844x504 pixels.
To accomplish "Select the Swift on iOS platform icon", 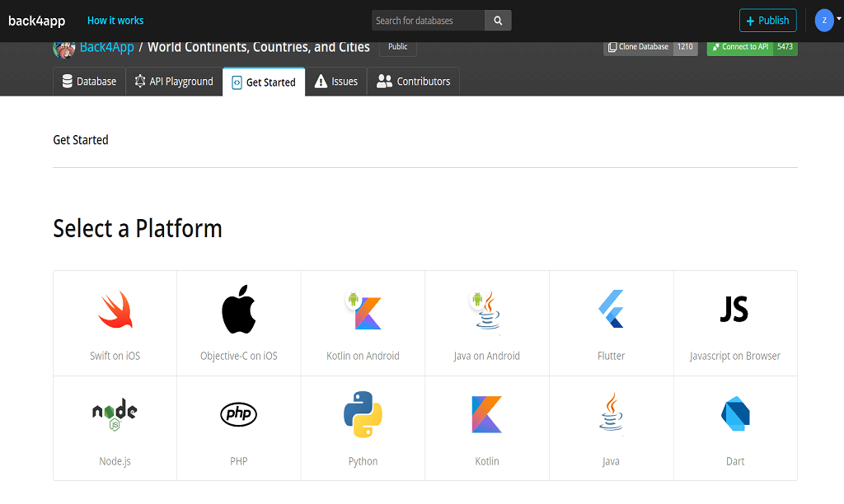I will click(x=115, y=310).
